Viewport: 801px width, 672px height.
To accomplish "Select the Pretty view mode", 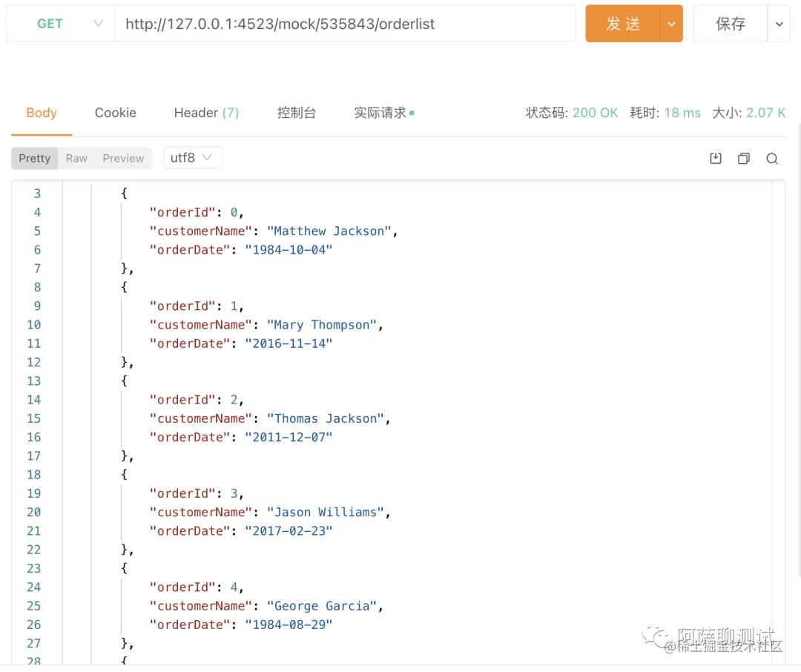I will point(35,159).
